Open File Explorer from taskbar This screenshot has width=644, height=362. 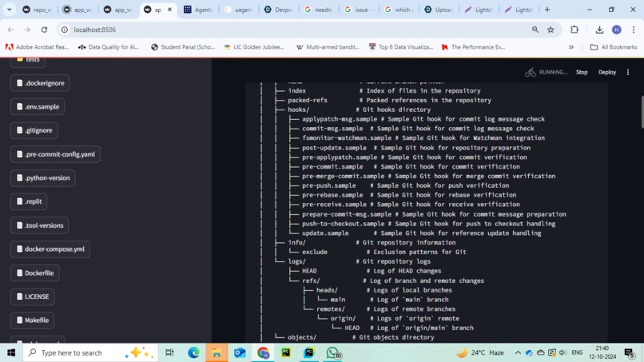point(217,353)
